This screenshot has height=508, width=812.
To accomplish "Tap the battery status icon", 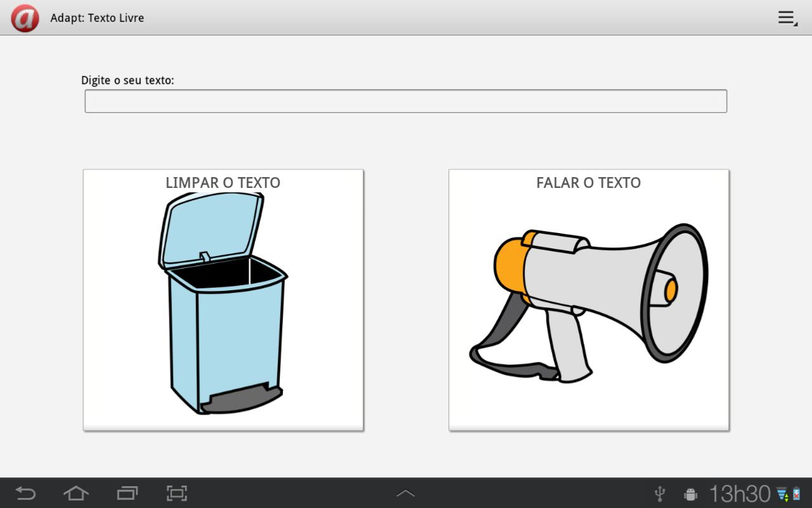I will pos(797,493).
